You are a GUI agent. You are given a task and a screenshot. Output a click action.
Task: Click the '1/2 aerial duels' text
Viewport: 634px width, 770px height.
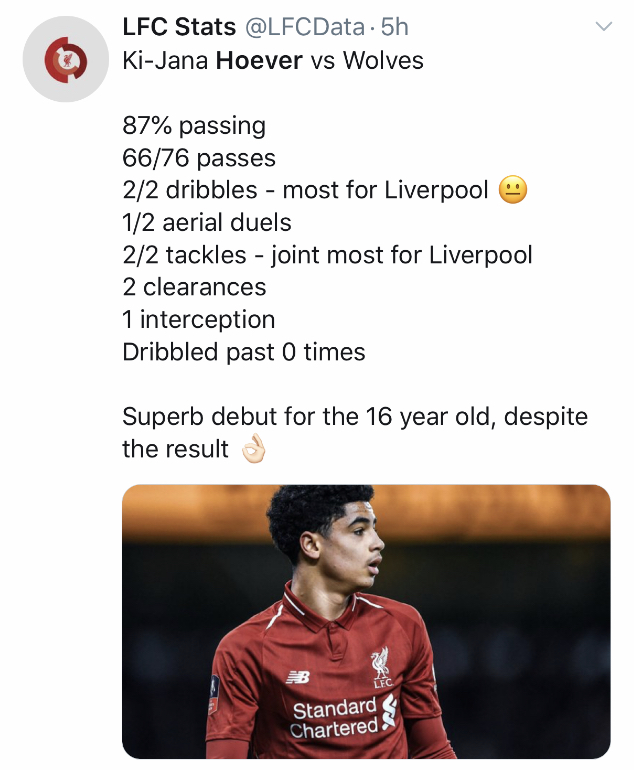pyautogui.click(x=207, y=222)
